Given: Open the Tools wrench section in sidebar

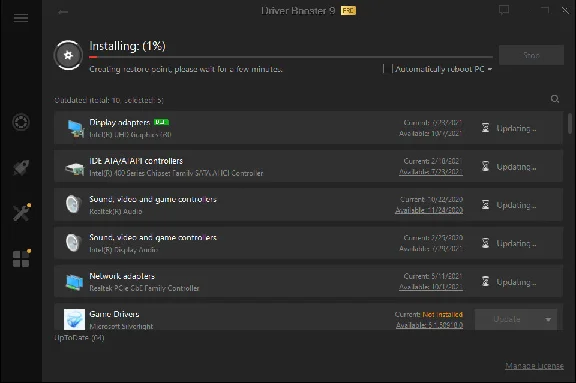Looking at the screenshot, I should 22,213.
